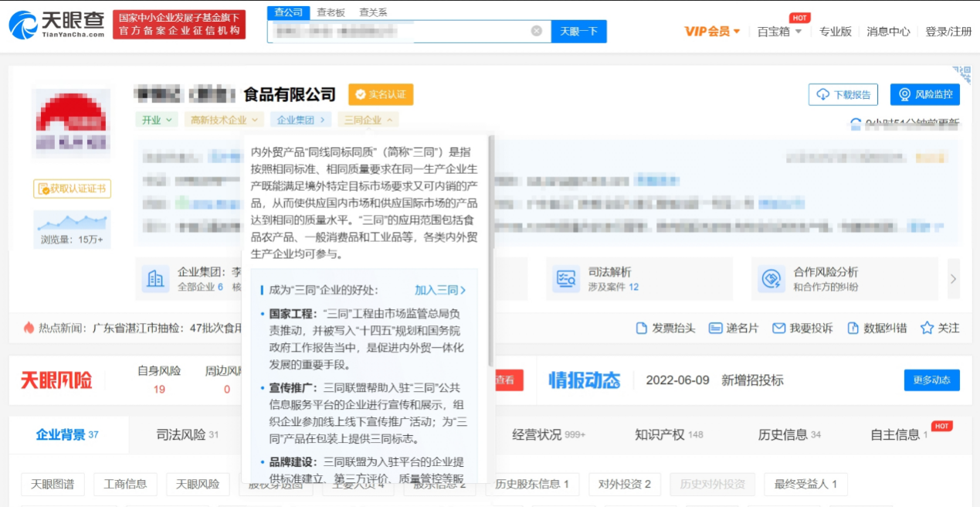
Task: Expand the 高新技术企业 tag
Action: [224, 120]
